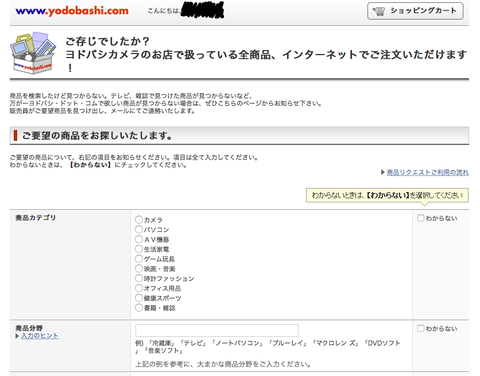Select the 書籍・雑誌 radio button
This screenshot has height=376, width=480.
(x=139, y=308)
